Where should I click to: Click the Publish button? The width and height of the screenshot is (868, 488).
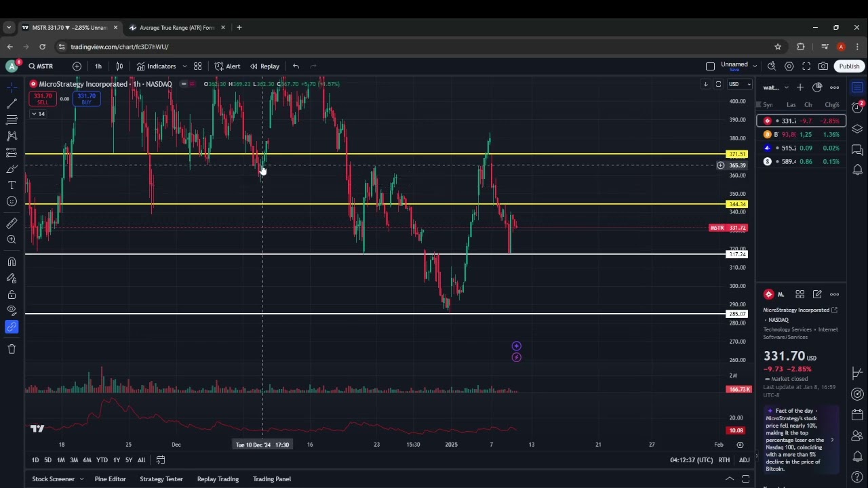coord(849,66)
